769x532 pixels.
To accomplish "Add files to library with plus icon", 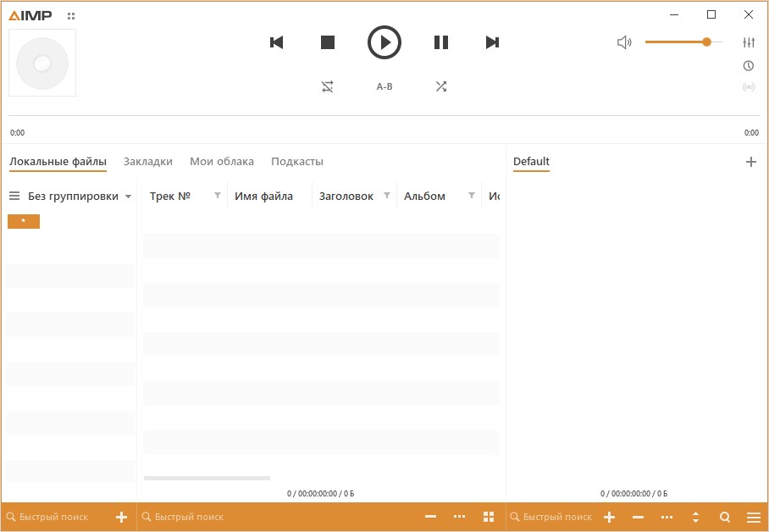I will coord(121,517).
